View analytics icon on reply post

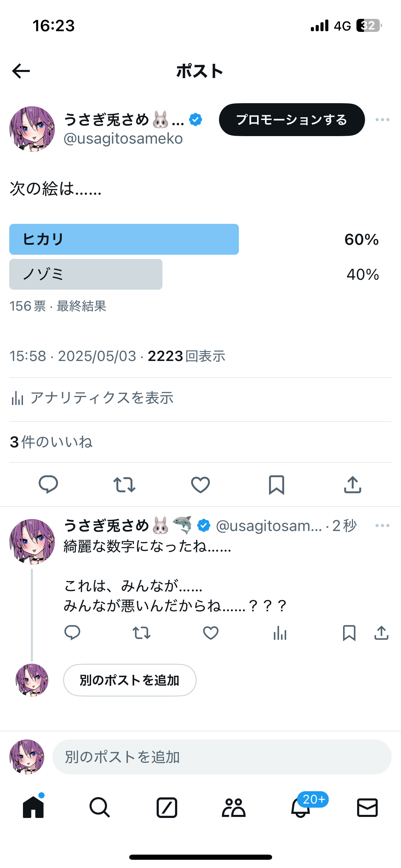pos(280,633)
